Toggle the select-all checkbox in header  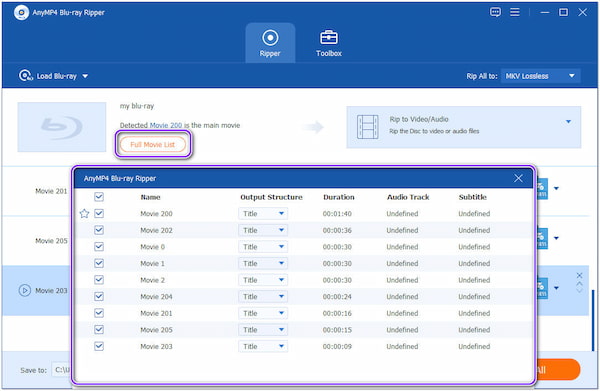[99, 197]
